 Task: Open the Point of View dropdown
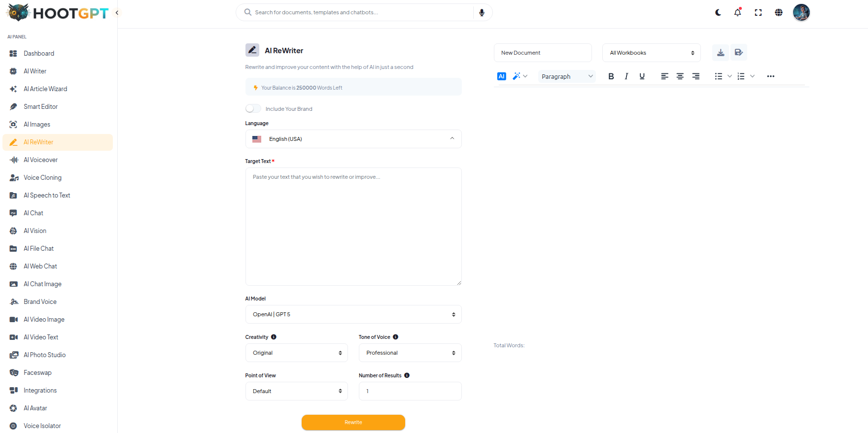point(297,391)
